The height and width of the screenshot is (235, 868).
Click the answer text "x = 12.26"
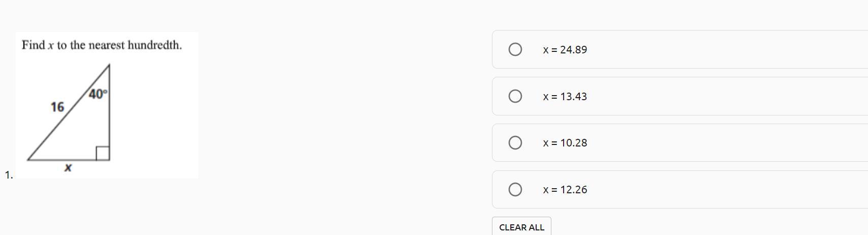[565, 190]
